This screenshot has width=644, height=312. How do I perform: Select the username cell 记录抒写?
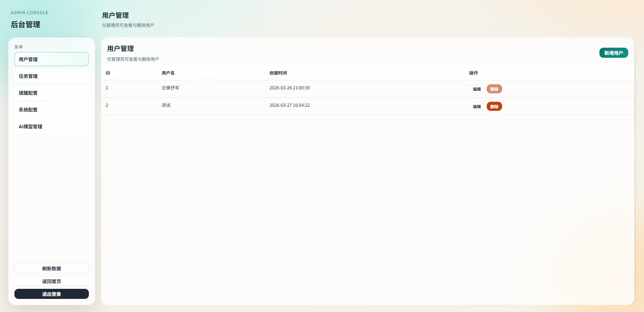170,88
